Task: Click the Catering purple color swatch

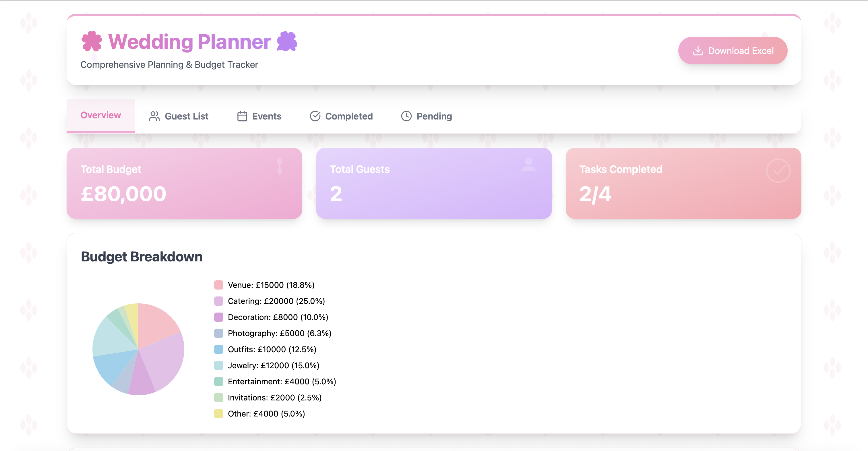Action: click(x=218, y=301)
